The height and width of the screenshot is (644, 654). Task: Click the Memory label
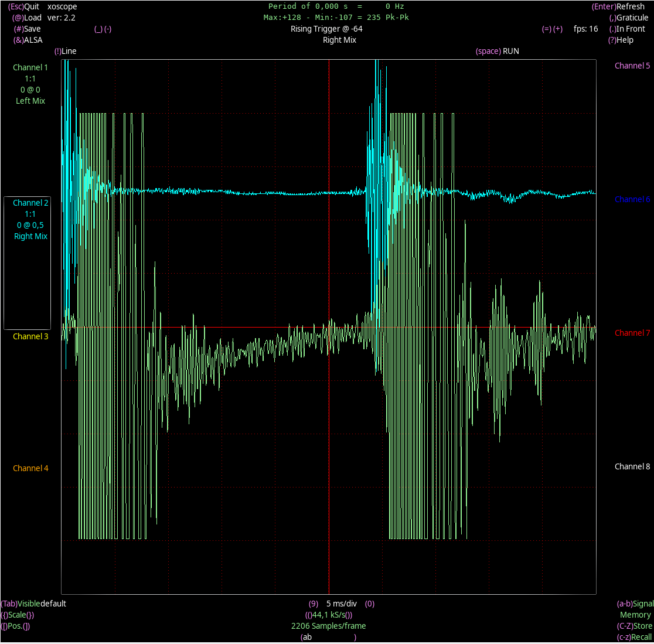point(635,615)
